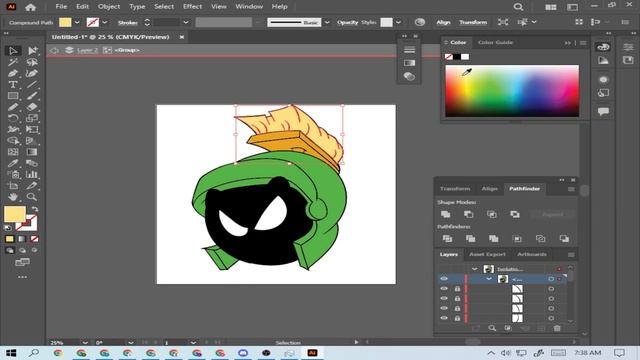Viewport: 640px width, 360px height.
Task: Select the Scale tool
Action: coord(32,118)
